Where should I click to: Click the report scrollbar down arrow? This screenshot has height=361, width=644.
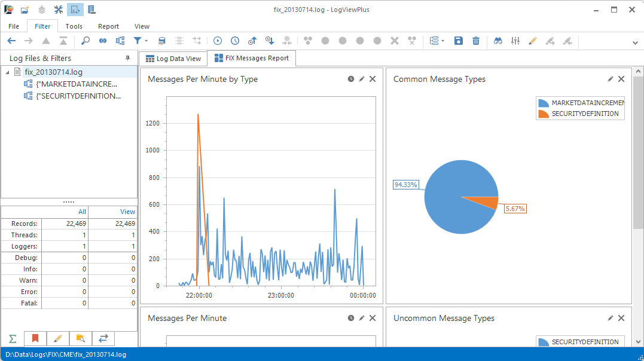tap(638, 342)
